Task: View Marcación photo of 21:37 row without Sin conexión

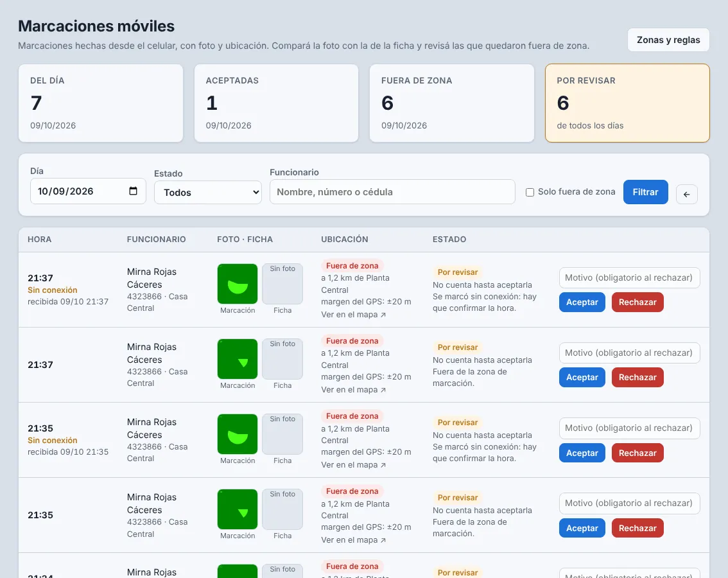Action: tap(238, 359)
